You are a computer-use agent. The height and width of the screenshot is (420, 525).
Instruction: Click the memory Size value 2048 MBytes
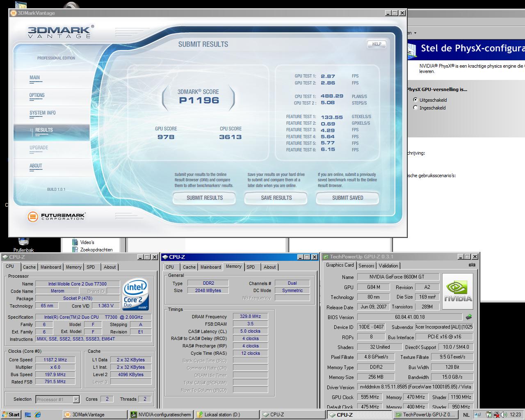208,290
